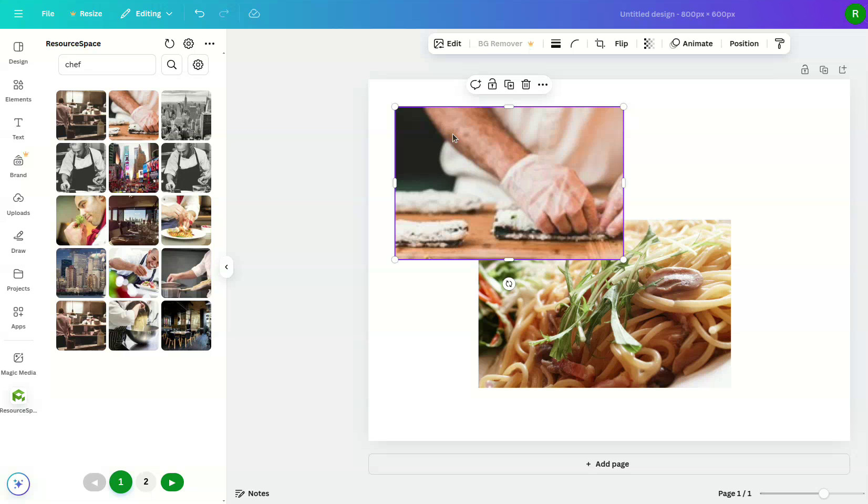The image size is (868, 504).
Task: Duplicate the selected image
Action: [x=509, y=85]
